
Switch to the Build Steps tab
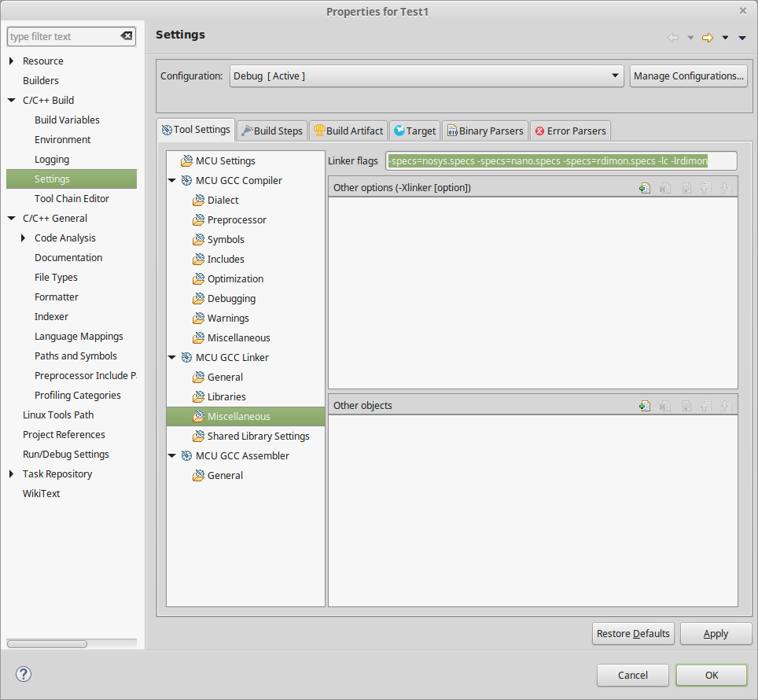pyautogui.click(x=271, y=131)
